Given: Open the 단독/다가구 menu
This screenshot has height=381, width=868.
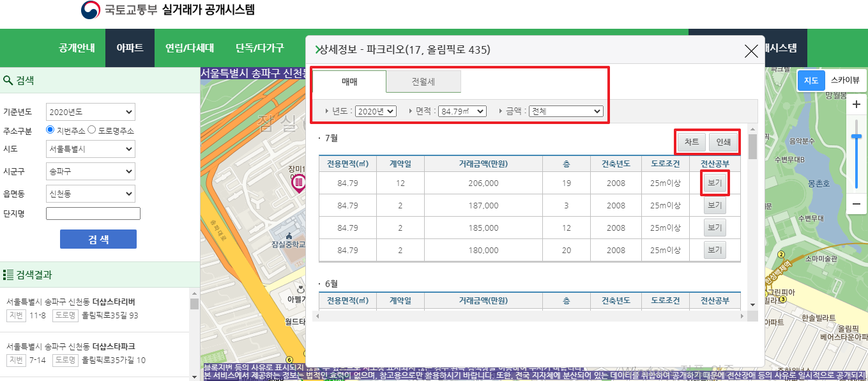Looking at the screenshot, I should pos(259,48).
